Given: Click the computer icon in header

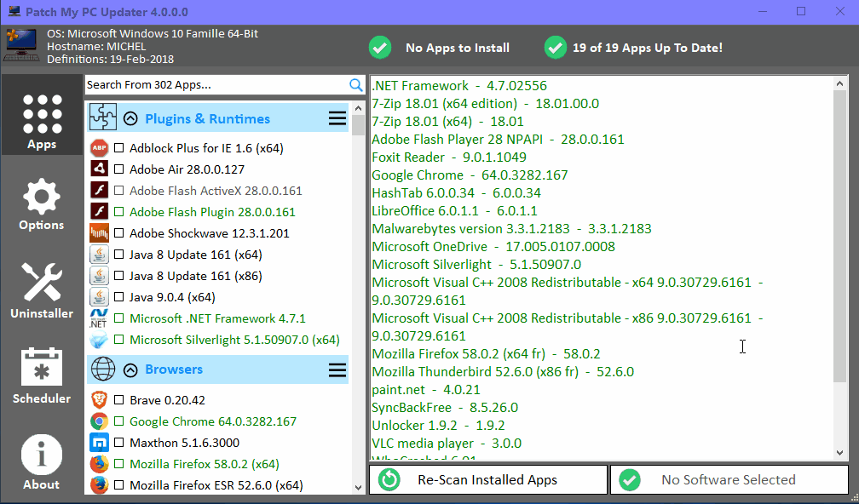Looking at the screenshot, I should coord(21,45).
